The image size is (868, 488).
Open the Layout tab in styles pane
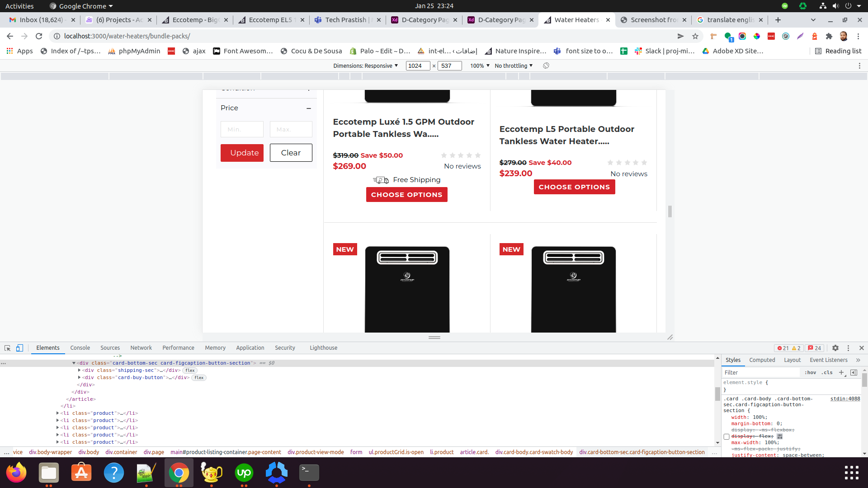point(792,360)
